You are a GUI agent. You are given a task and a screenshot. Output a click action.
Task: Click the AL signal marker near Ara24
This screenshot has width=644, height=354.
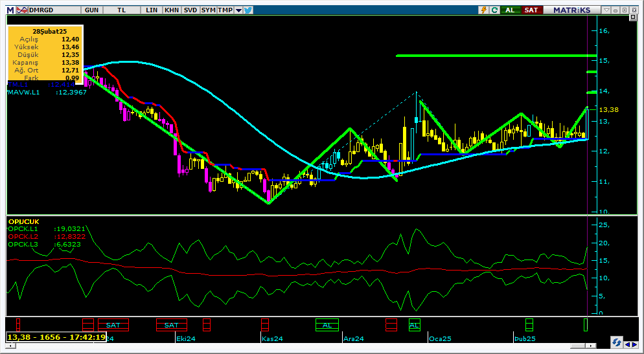(327, 325)
